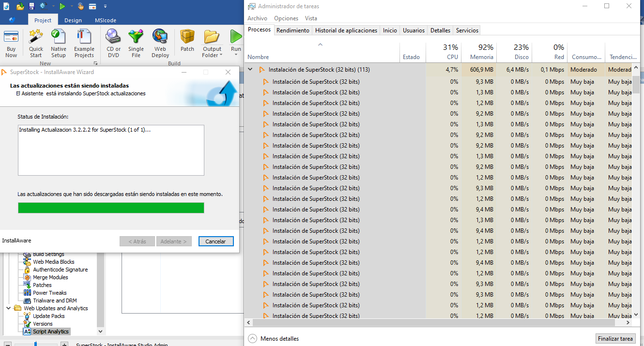Screen dimensions: 644x346
Task: Open Merge Modules in the project tree
Action: [50, 277]
